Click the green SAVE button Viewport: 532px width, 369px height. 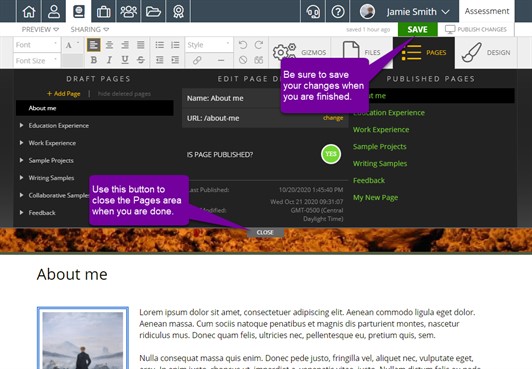417,30
